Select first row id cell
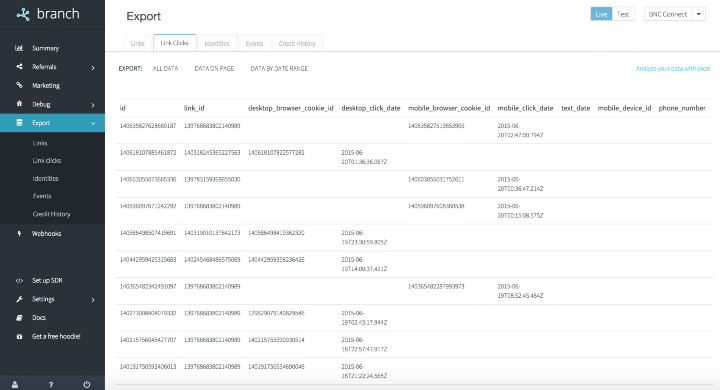Image resolution: width=720 pixels, height=390 pixels. click(148, 125)
